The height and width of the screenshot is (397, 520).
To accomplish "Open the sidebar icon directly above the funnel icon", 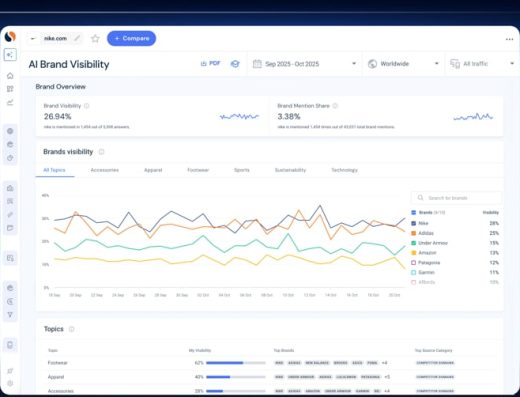I will (x=10, y=302).
